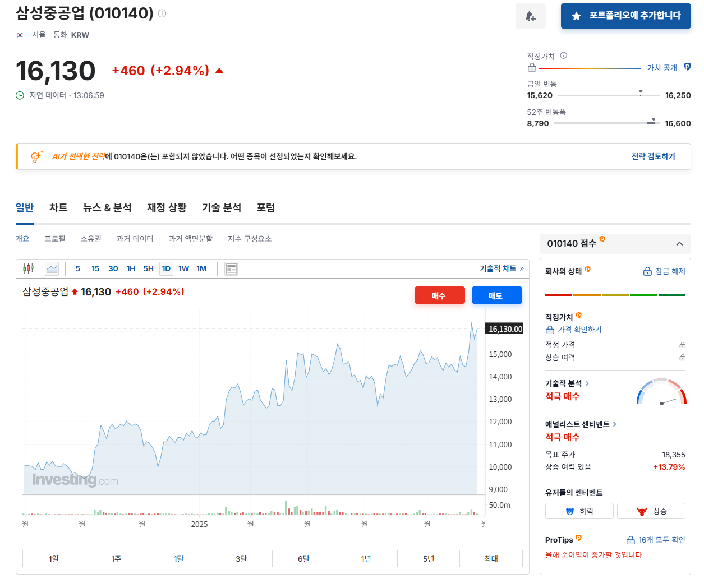Click the blue 매도 button
Image resolution: width=704 pixels, height=588 pixels.
coord(497,295)
